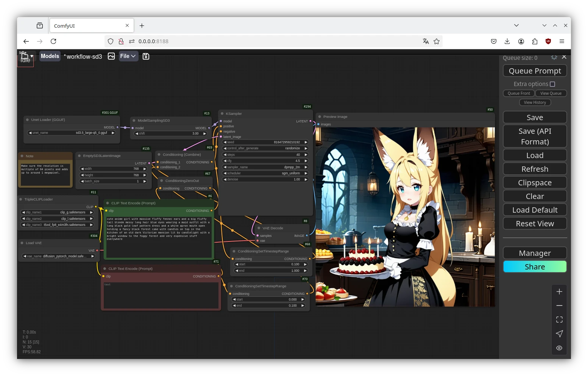Click the fit view frame icon
This screenshot has width=588, height=376.
(x=559, y=320)
